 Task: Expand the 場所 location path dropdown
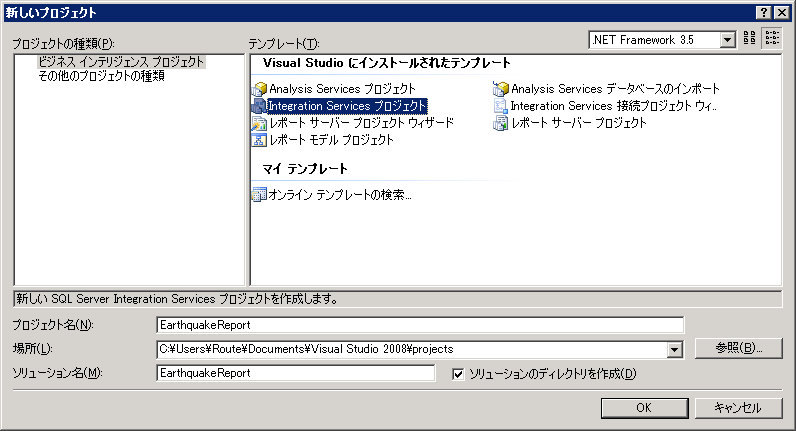(x=675, y=349)
